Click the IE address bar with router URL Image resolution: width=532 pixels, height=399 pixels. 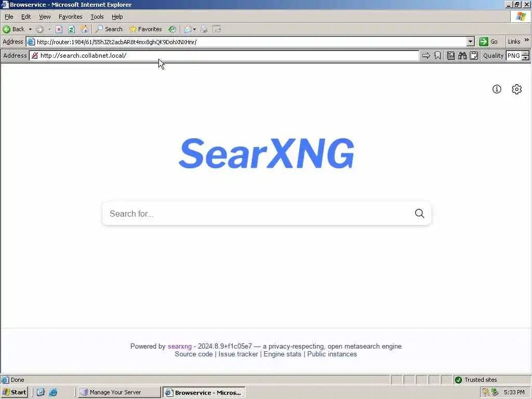pyautogui.click(x=251, y=42)
